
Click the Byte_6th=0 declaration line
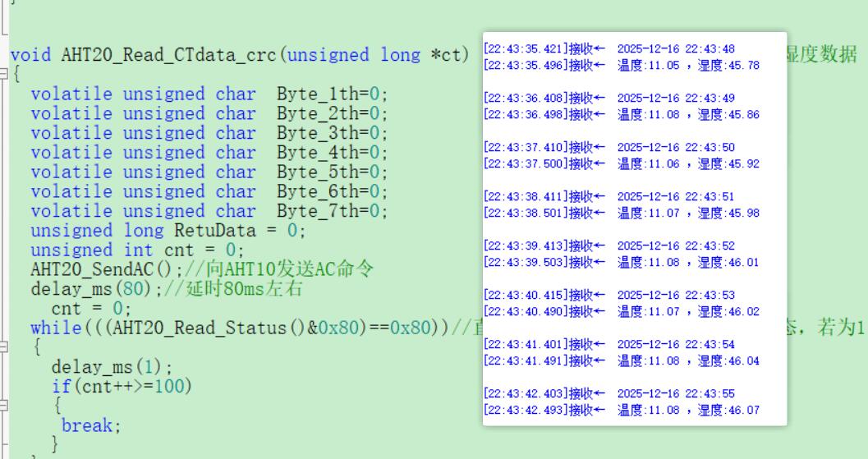[209, 191]
